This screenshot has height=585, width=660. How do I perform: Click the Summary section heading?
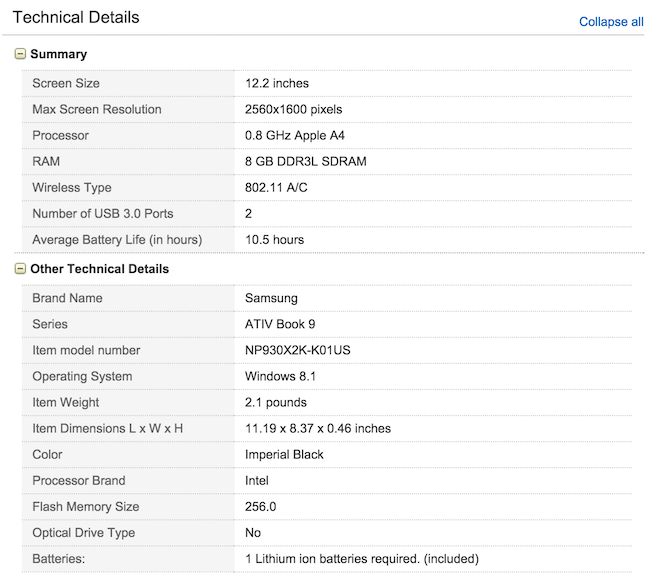tap(58, 54)
